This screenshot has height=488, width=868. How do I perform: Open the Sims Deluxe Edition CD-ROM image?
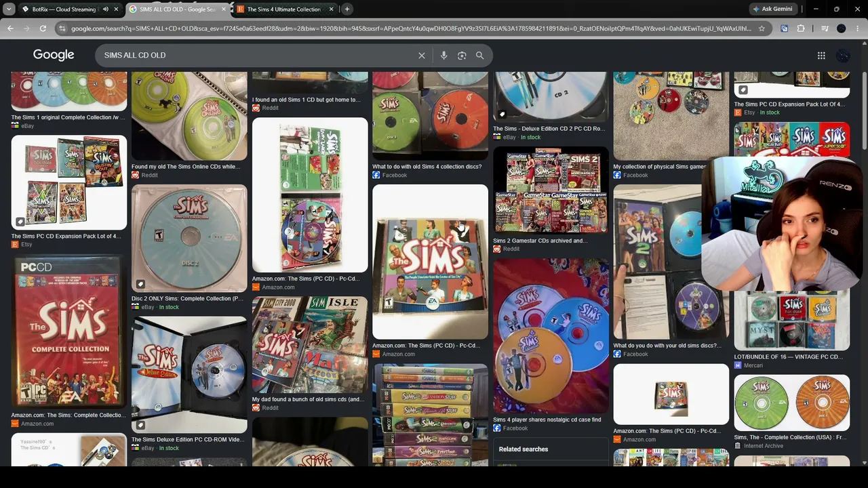coord(189,375)
